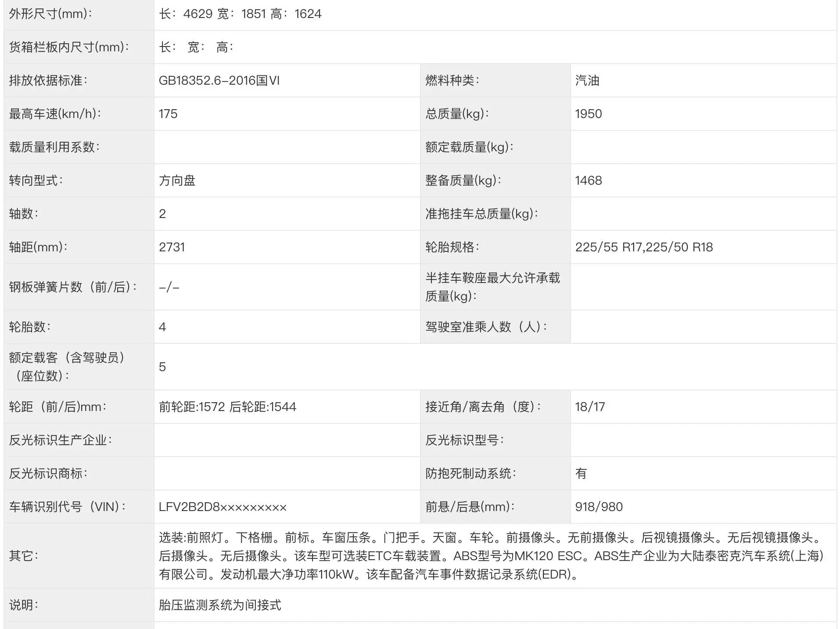Click the 车辆识别代号(VIN) label
Image resolution: width=840 pixels, height=629 pixels.
(68, 507)
